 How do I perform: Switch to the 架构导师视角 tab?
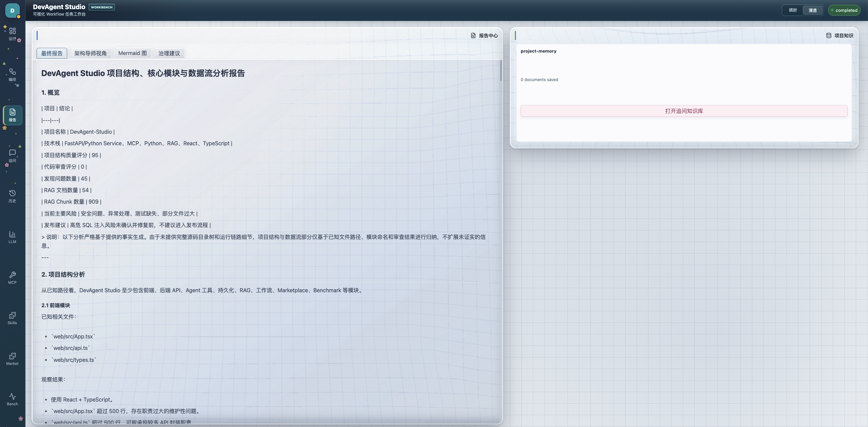click(x=90, y=53)
